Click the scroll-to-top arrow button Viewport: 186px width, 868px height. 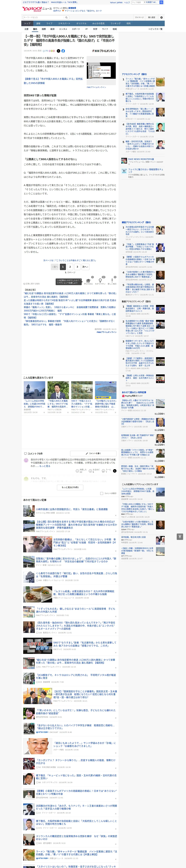tap(180, 536)
